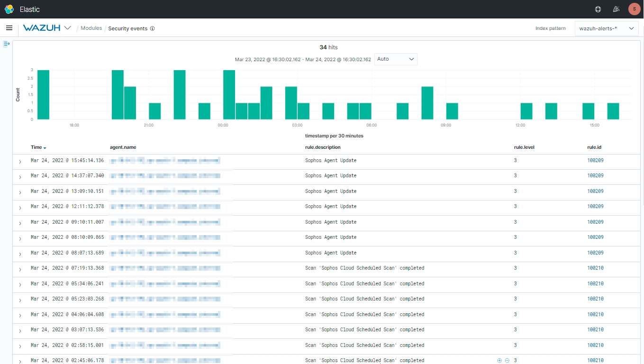Open rule.id 100210 link for 02:58:15 event
Image resolution: width=644 pixels, height=364 pixels.
(595, 345)
